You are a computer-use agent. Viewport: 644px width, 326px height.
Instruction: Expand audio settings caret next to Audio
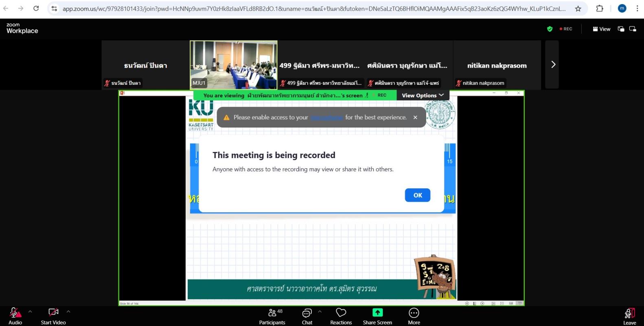(30, 311)
